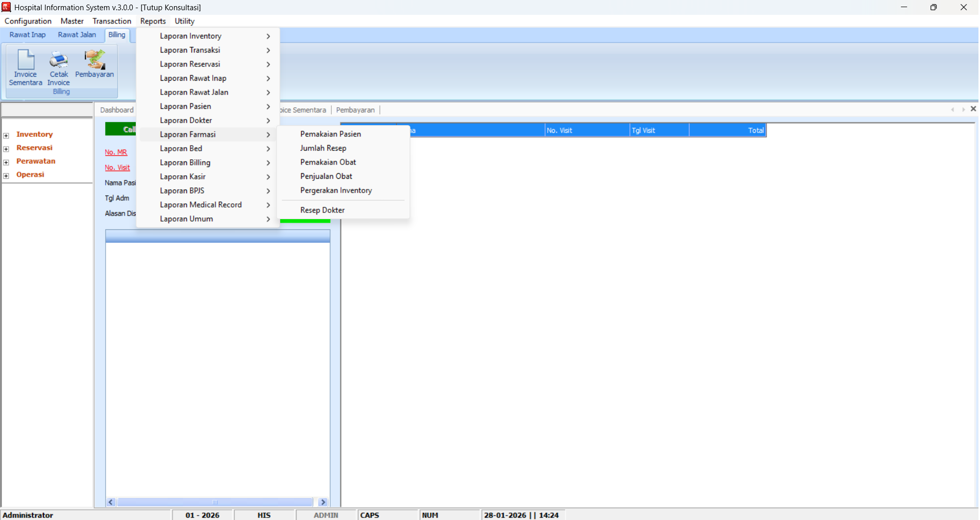This screenshot has width=980, height=520.
Task: Choose Pergerakan Inventory report
Action: (336, 191)
